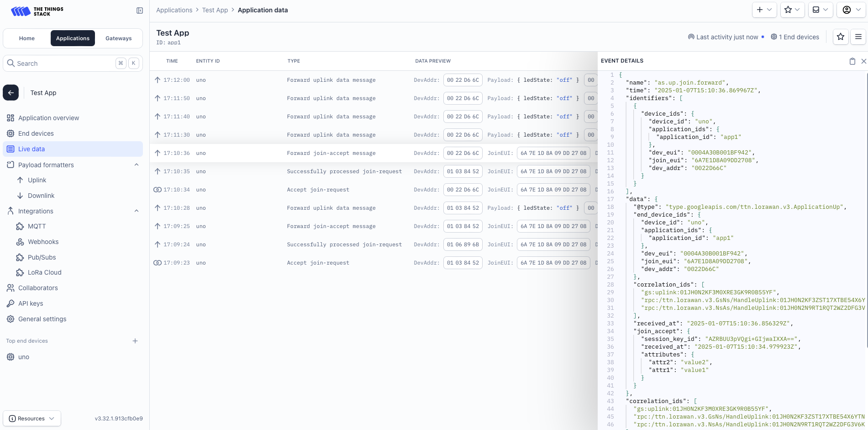
Task: Open the user profile menu
Action: [x=851, y=10]
